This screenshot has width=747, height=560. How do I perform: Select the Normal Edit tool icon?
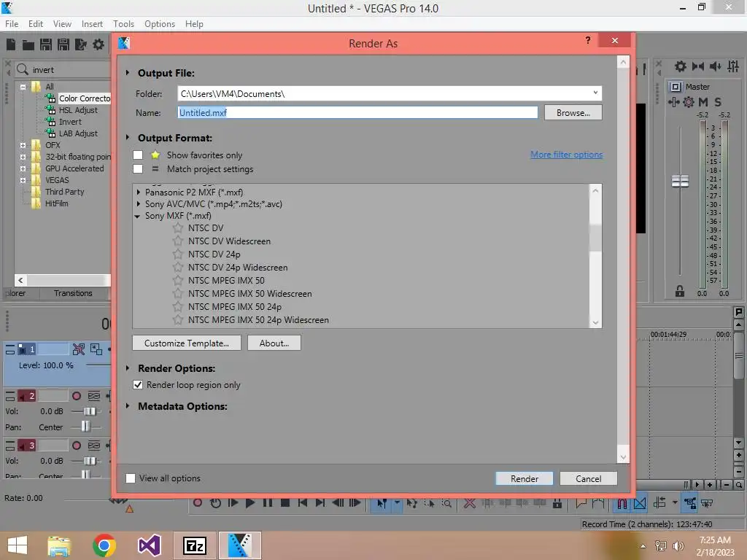[382, 503]
